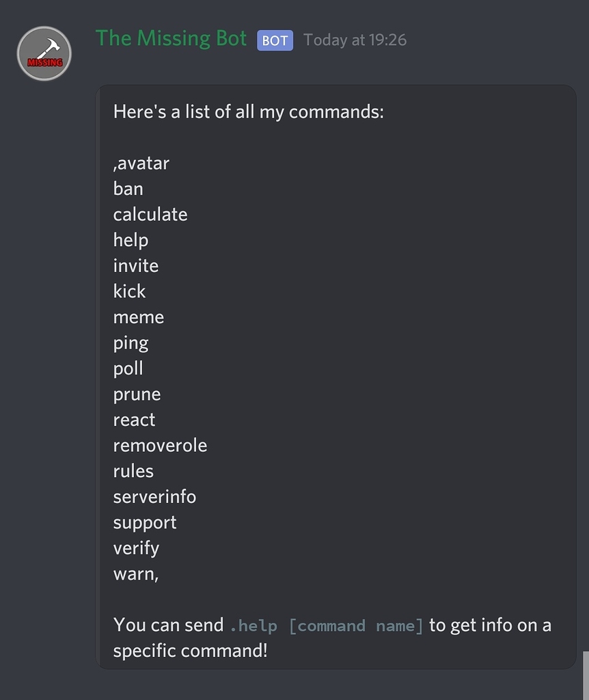Select the avatar command in the list

pos(141,163)
